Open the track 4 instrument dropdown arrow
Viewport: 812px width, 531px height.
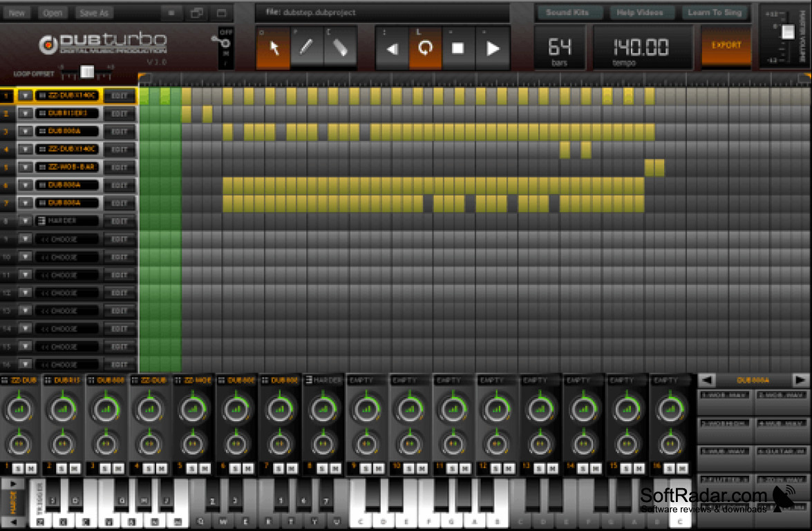tap(25, 149)
